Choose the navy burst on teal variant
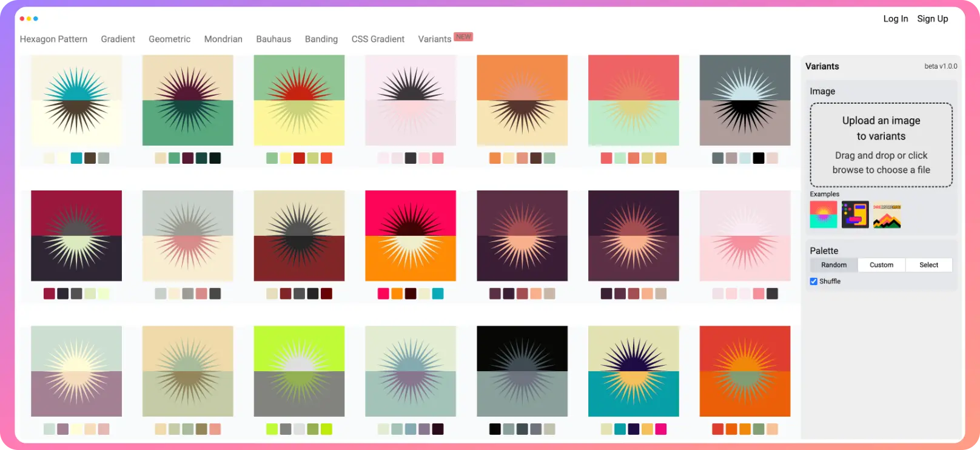The height and width of the screenshot is (450, 980). 634,371
